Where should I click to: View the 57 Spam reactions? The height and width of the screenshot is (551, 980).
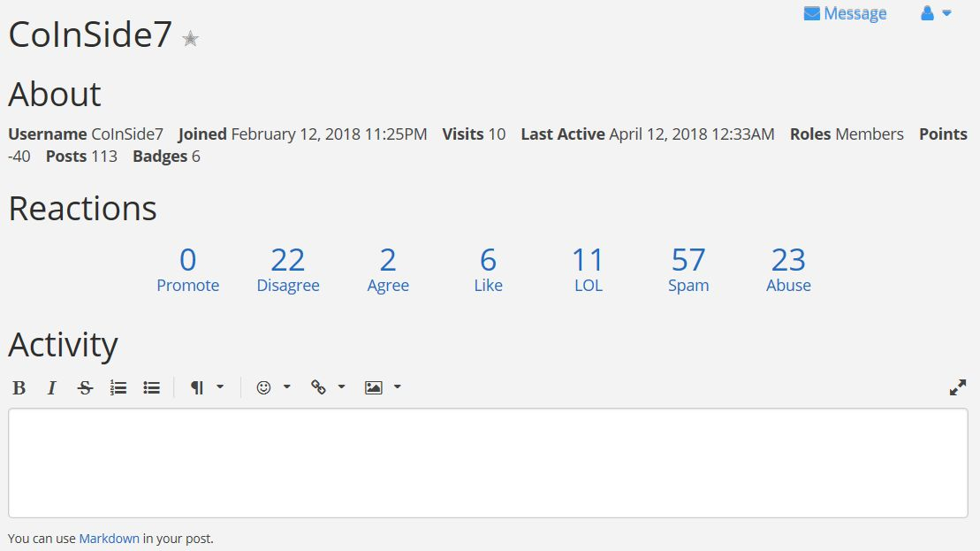pos(688,270)
